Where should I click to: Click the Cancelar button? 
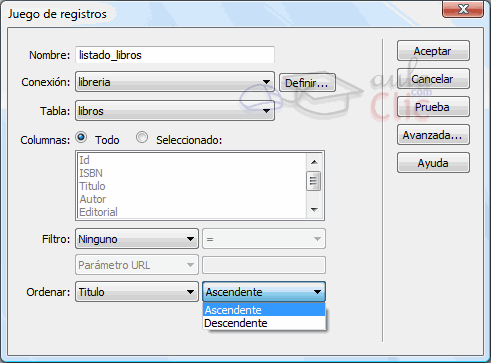point(433,79)
